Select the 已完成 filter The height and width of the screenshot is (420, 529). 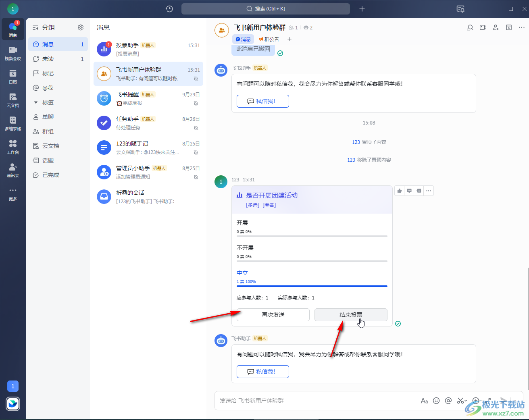coord(58,175)
